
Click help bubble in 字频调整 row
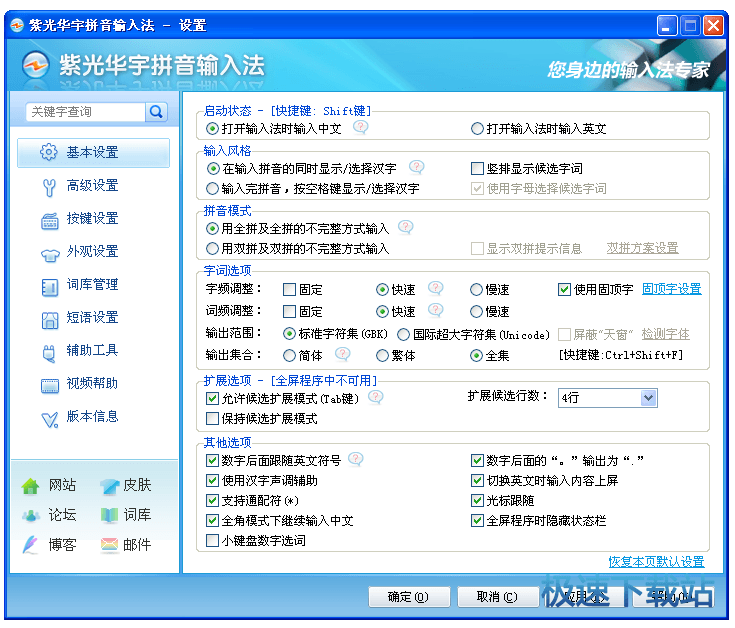tap(436, 288)
